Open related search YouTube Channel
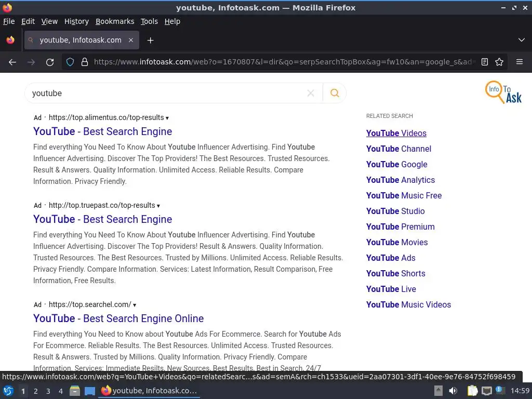This screenshot has width=532, height=399. 398,149
